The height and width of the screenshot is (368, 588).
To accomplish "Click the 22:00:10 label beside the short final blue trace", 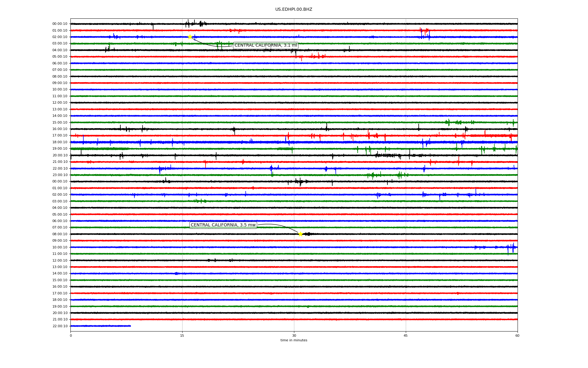I will click(x=60, y=326).
